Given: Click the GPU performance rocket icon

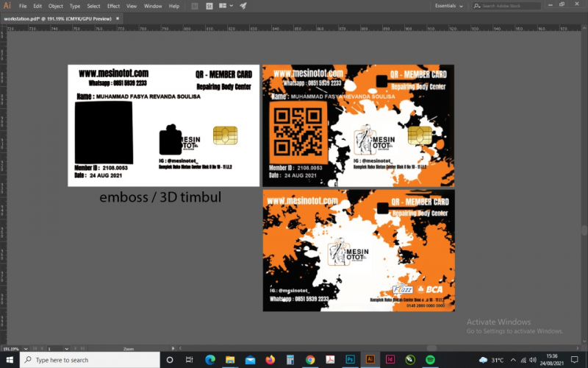Looking at the screenshot, I should pos(243,6).
